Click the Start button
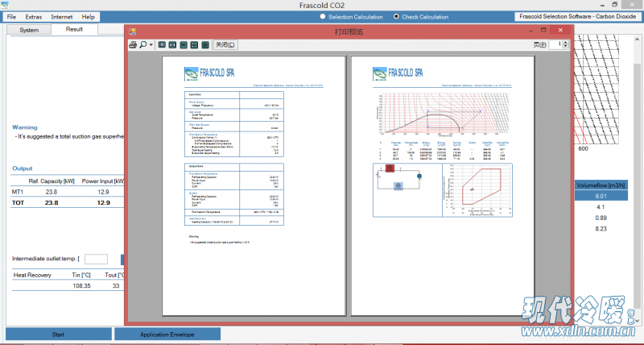The height and width of the screenshot is (345, 644). coord(58,335)
